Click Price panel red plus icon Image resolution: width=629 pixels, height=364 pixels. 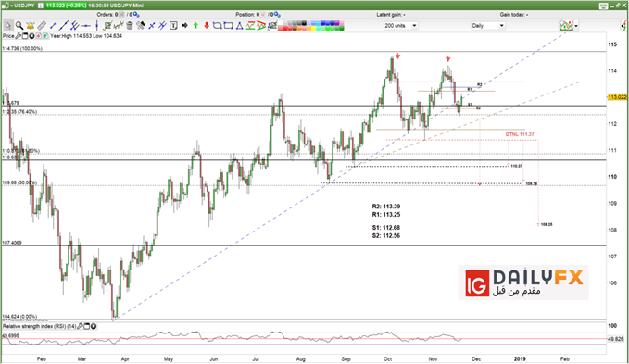pyautogui.click(x=39, y=36)
